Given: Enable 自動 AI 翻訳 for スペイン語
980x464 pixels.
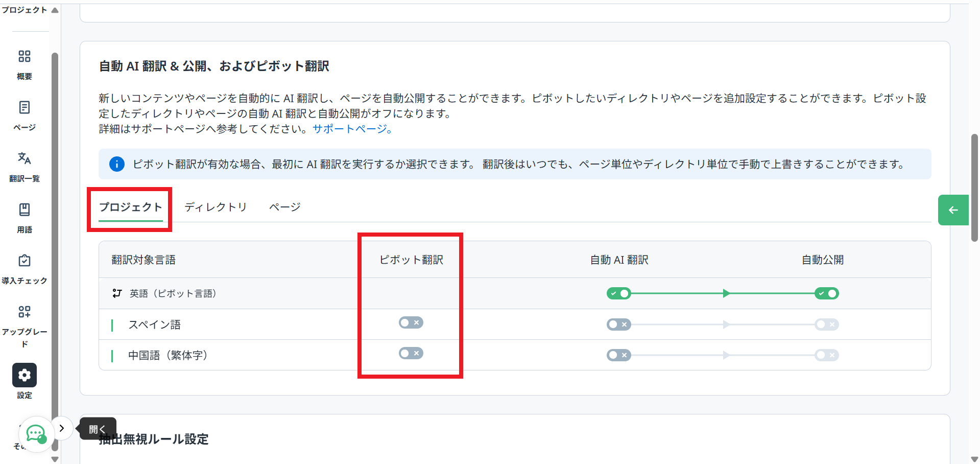Looking at the screenshot, I should point(618,324).
